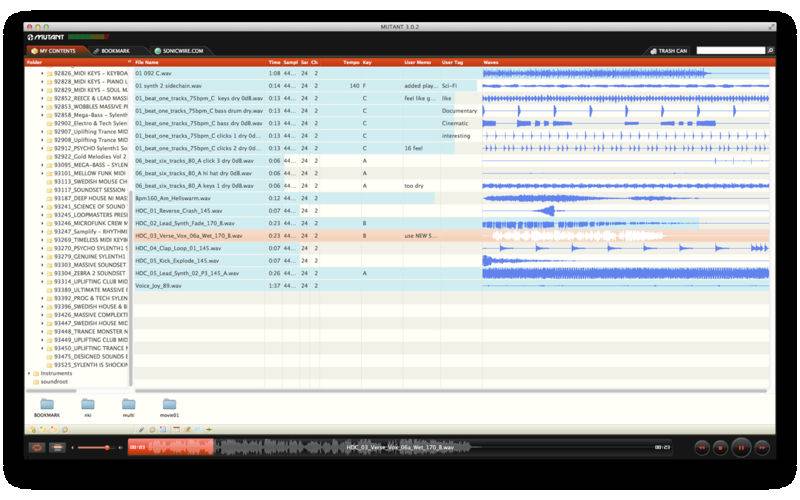Click the file list horizontal scrollbar
Image resolution: width=800 pixels, height=500 pixels.
[x=451, y=391]
